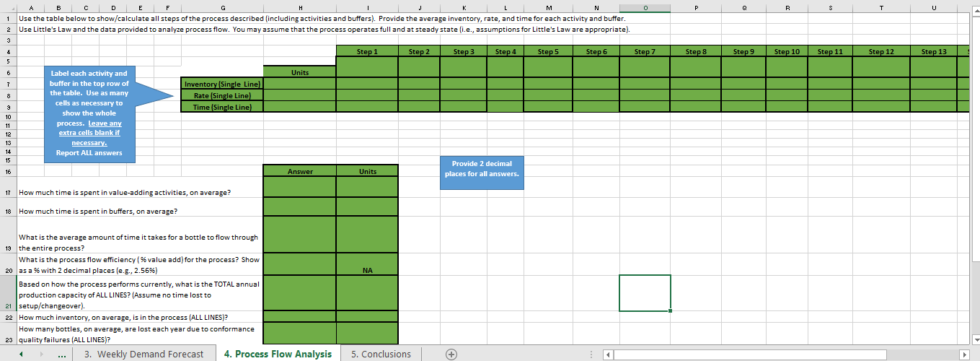
Task: Open the 3. Weekly Demand Forecast tab
Action: (144, 354)
